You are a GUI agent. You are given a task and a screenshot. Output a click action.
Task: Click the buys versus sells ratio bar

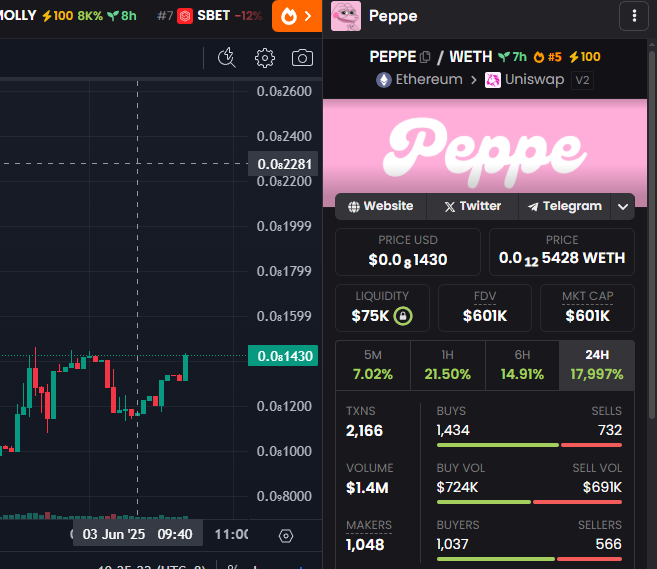click(529, 445)
